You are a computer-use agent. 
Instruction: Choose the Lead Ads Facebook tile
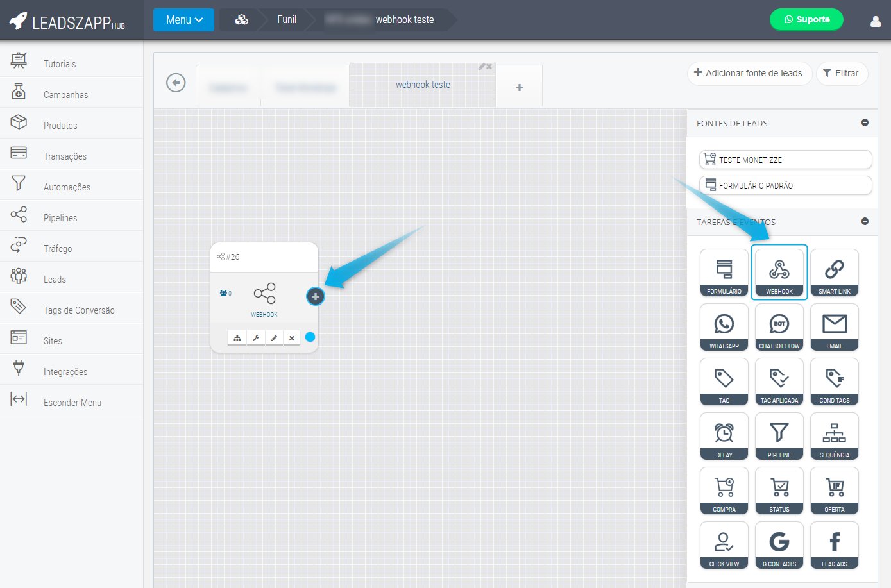(x=834, y=545)
